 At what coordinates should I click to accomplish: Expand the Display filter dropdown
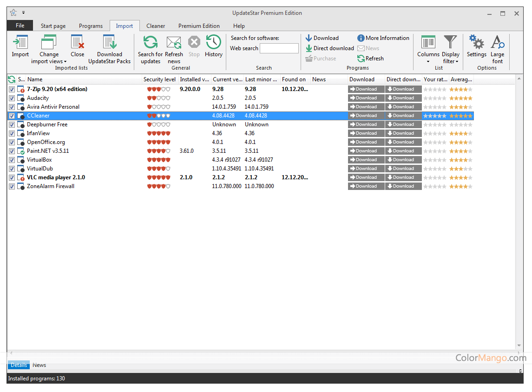coord(451,58)
